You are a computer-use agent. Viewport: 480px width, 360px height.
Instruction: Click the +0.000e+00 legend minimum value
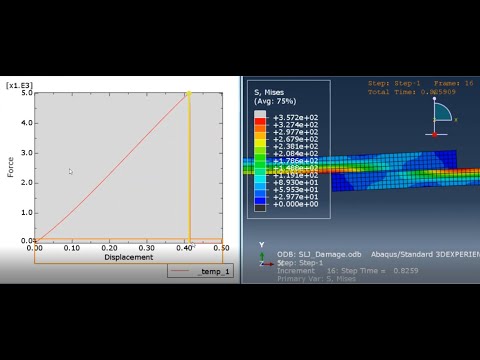(296, 204)
